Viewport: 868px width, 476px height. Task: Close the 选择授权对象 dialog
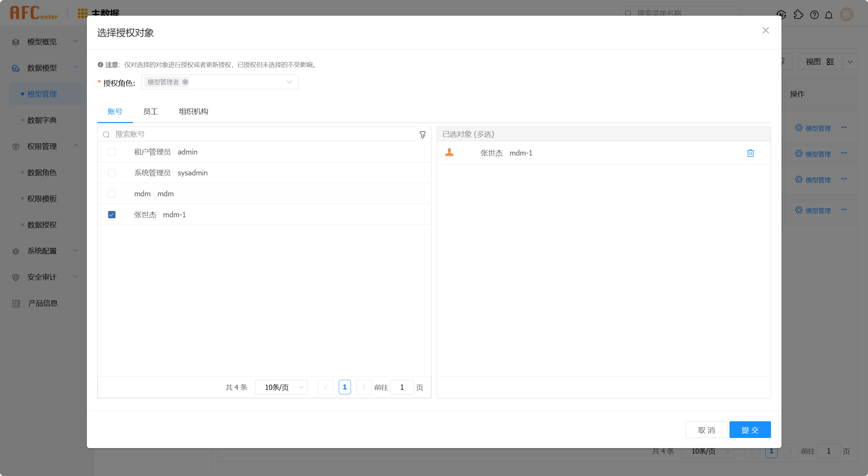[766, 30]
